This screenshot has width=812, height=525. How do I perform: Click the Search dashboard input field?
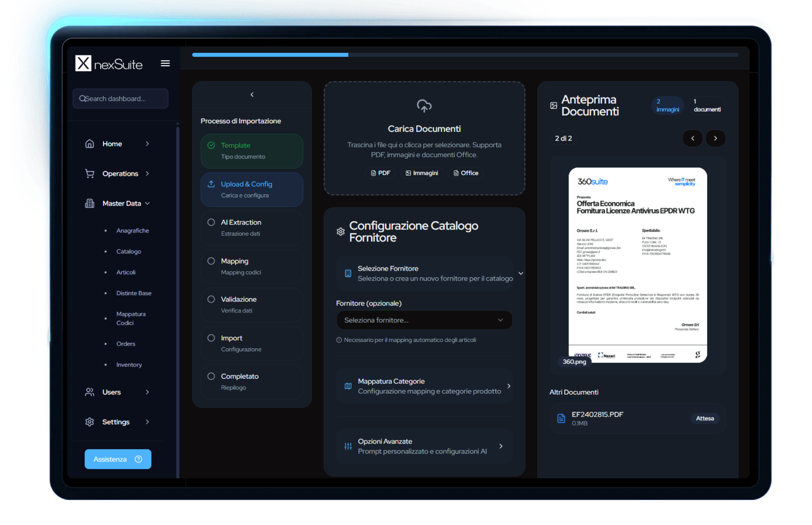121,99
